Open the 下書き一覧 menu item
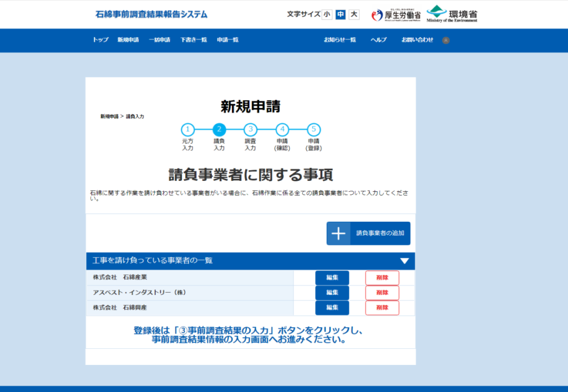The height and width of the screenshot is (392, 568). click(x=194, y=40)
